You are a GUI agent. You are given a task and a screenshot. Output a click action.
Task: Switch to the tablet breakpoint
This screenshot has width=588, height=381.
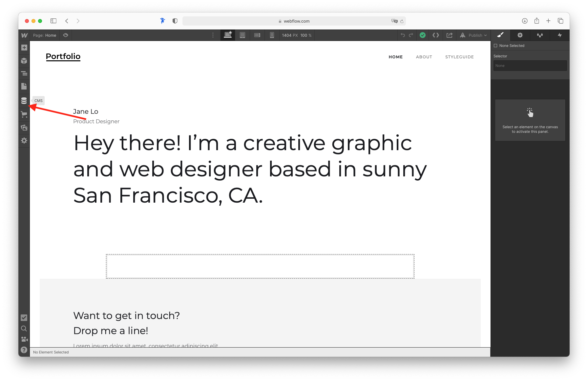coord(242,35)
